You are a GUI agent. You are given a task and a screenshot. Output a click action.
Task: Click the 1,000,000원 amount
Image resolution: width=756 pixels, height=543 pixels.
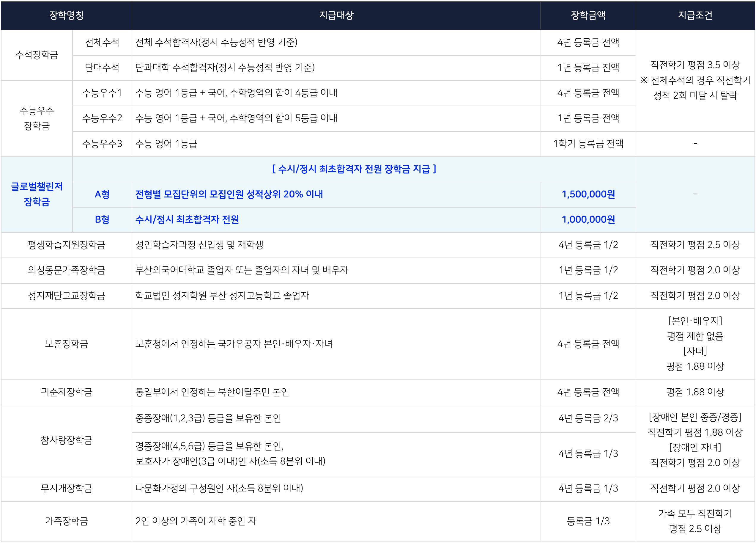588,220
